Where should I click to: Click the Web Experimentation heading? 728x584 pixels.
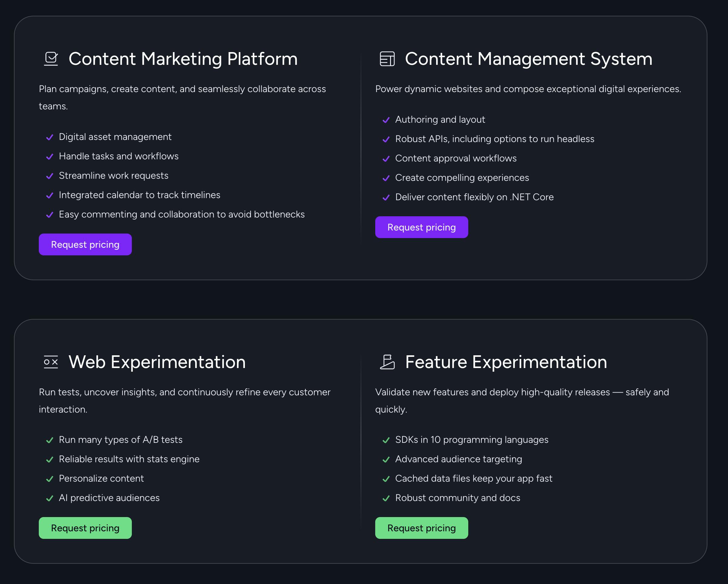(x=157, y=362)
